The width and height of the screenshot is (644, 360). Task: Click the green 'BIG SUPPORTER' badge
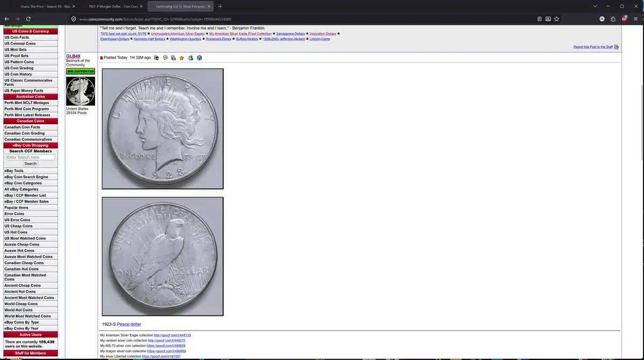point(80,71)
